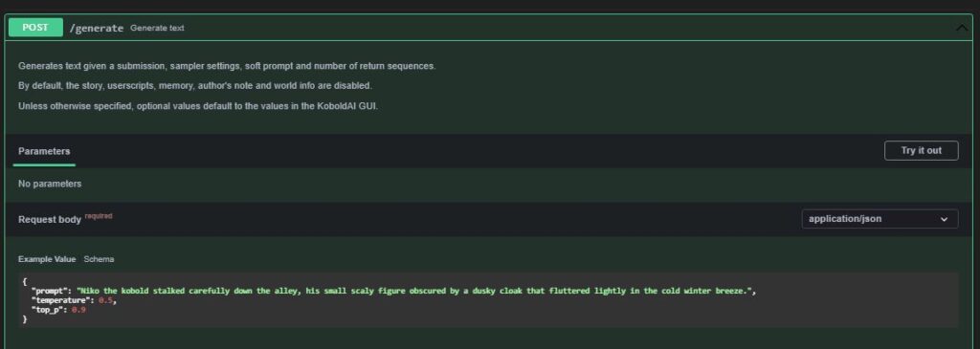This screenshot has height=349, width=980.
Task: Select the /generate endpoint path
Action: pyautogui.click(x=97, y=28)
